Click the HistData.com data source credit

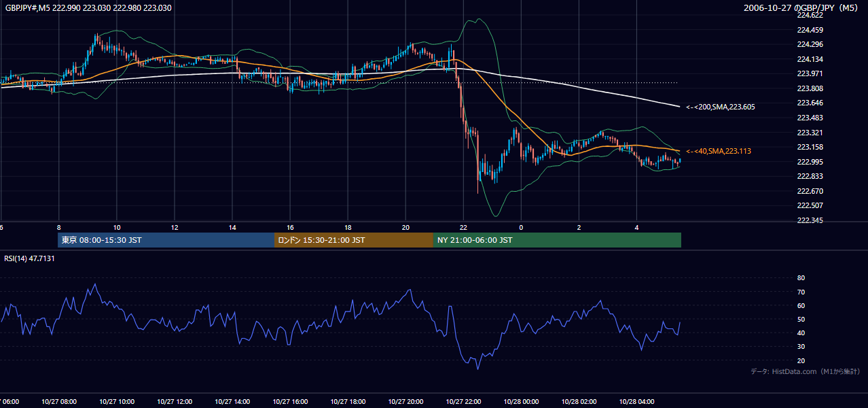(806, 371)
